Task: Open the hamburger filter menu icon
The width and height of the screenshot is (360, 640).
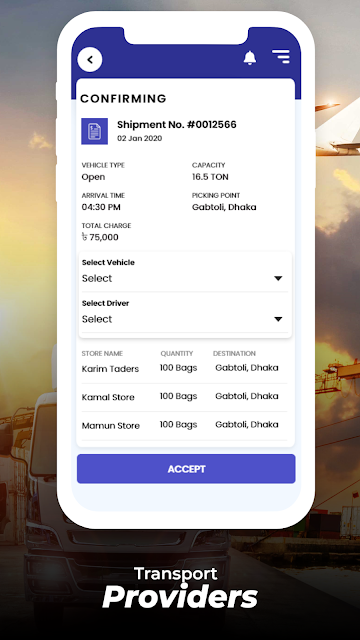Action: [281, 56]
